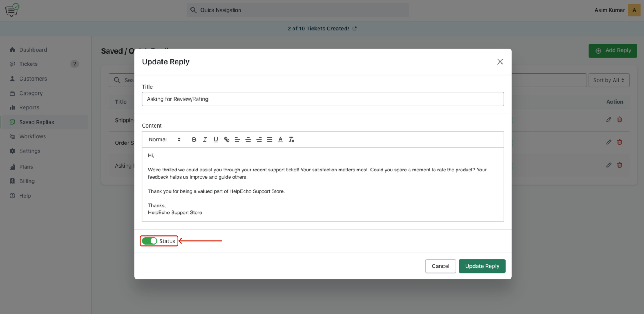Close the Update Reply dialog
Image resolution: width=644 pixels, height=314 pixels.
[500, 62]
